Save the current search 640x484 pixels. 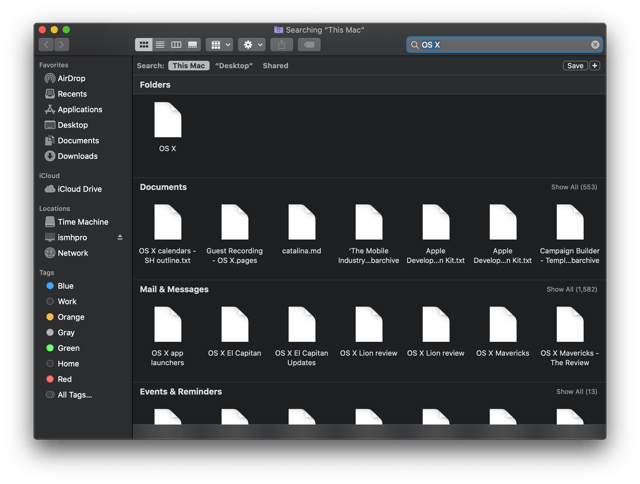(575, 66)
